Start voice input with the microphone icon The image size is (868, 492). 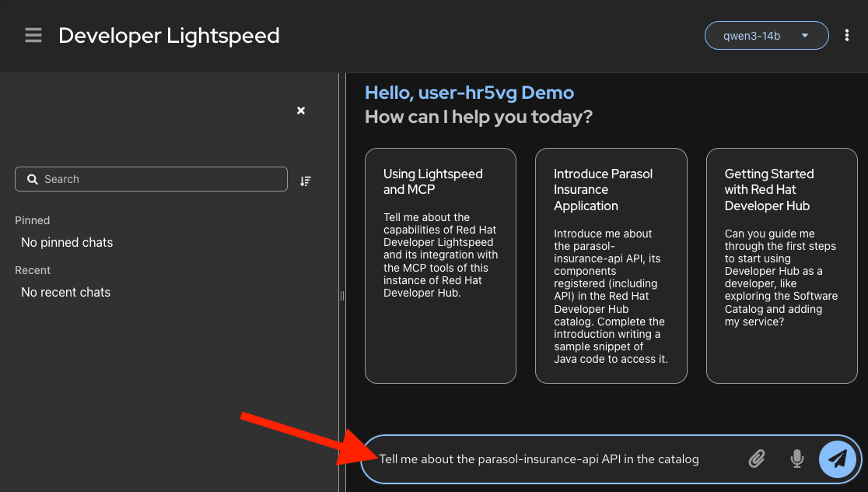[797, 459]
